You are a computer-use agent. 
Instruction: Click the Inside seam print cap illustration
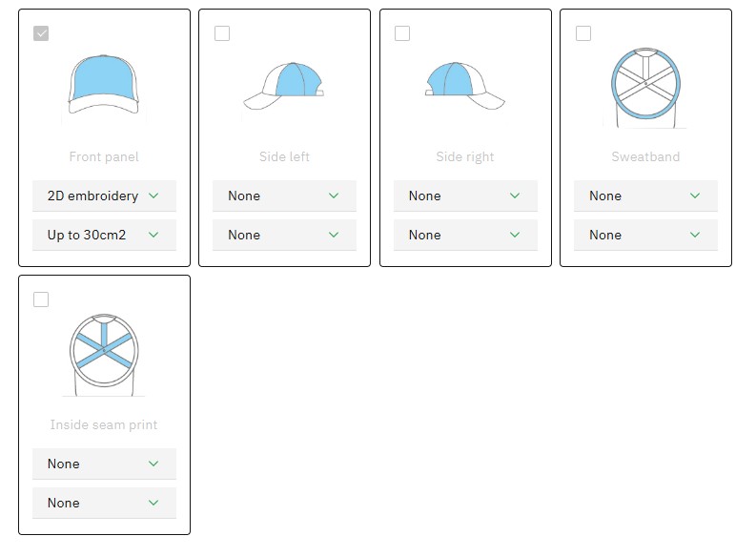104,353
